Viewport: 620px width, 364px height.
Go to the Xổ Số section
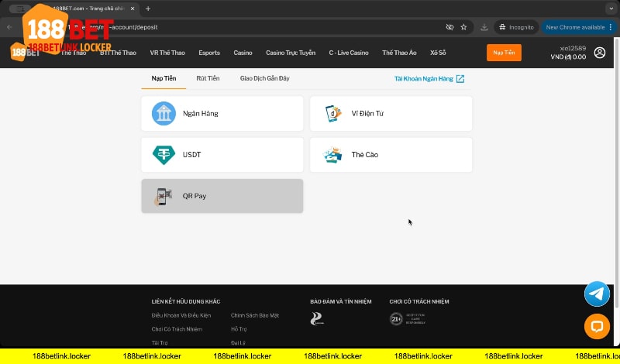pyautogui.click(x=438, y=53)
